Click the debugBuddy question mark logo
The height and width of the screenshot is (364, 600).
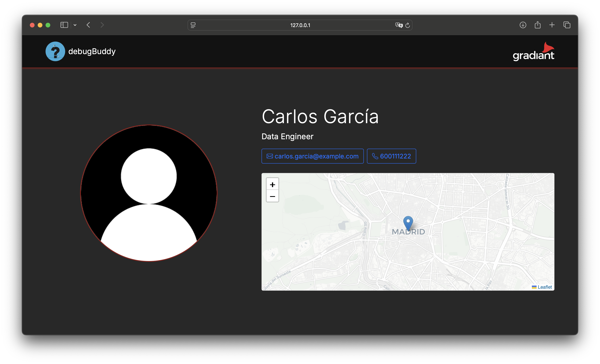tap(55, 51)
